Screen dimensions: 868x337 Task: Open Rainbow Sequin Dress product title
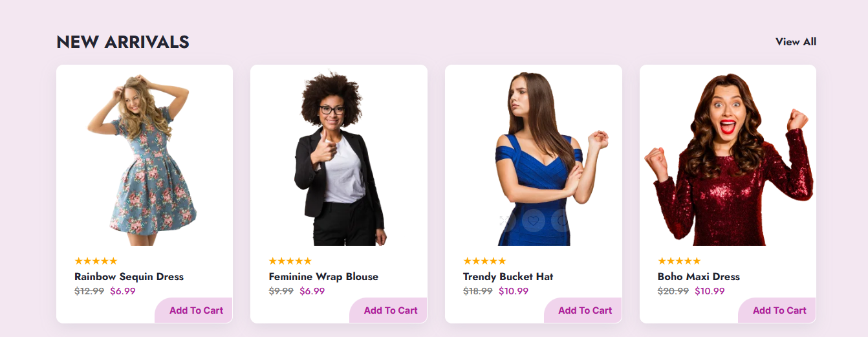[x=129, y=276]
